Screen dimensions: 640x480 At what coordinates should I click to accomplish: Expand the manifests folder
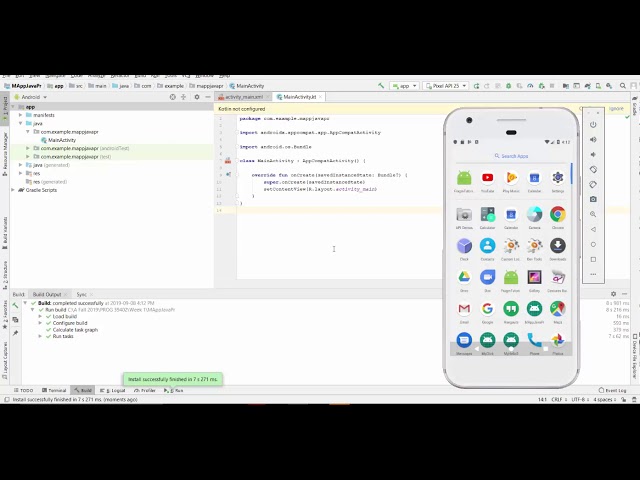[20, 115]
